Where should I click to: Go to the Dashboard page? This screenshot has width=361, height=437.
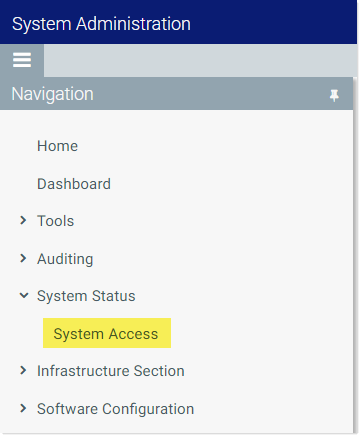click(x=74, y=184)
